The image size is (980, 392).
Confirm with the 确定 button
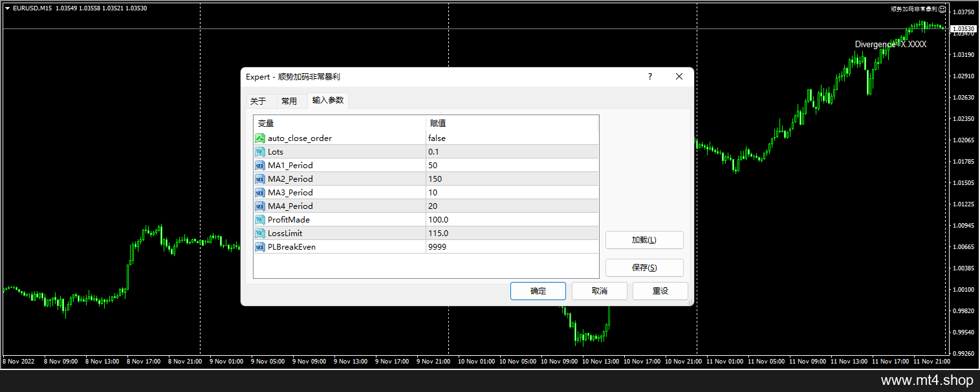click(538, 291)
